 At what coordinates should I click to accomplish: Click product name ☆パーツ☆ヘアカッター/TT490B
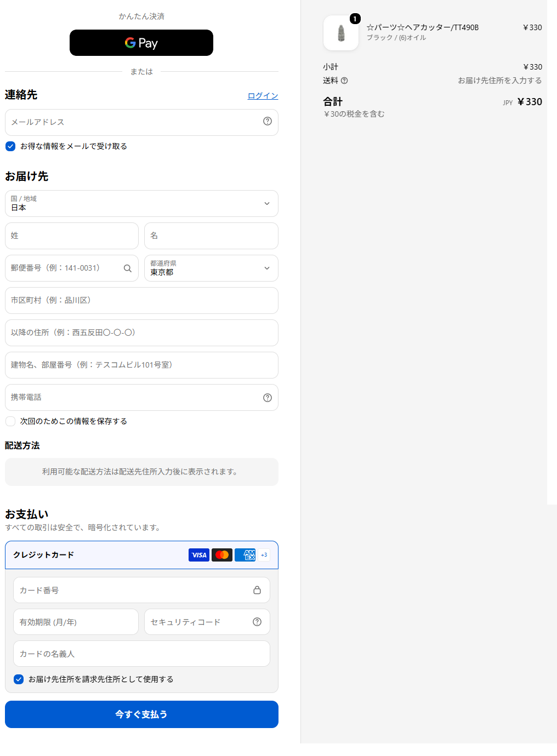423,27
